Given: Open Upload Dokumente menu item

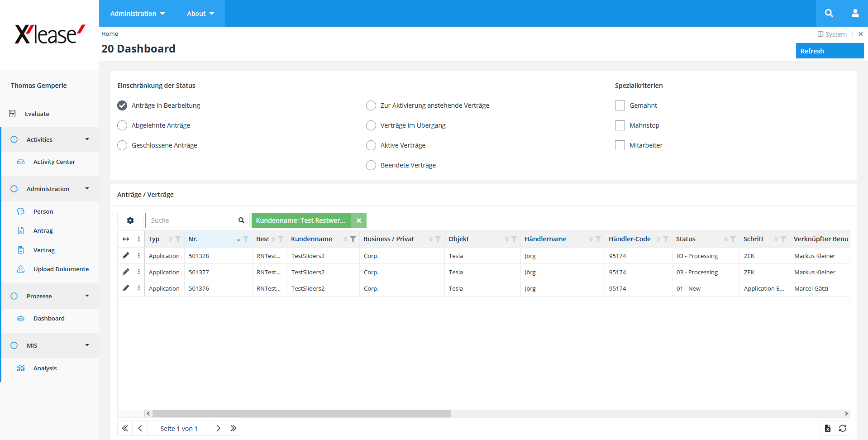Looking at the screenshot, I should (61, 269).
